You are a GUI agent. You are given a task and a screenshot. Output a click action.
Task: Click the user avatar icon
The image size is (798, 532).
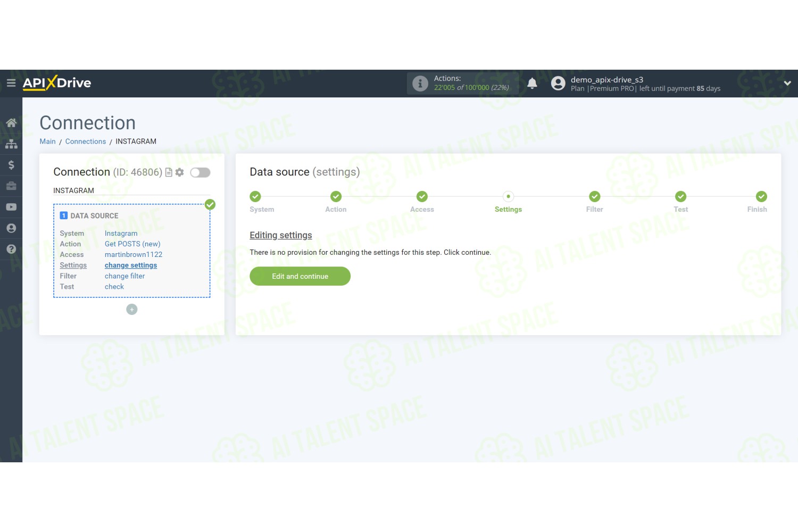(x=558, y=83)
